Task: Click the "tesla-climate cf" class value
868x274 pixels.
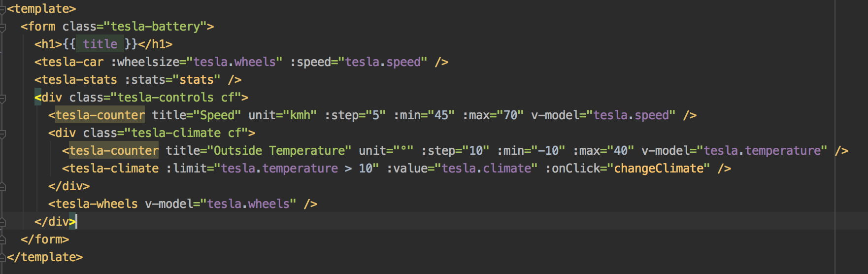Action: [190, 133]
